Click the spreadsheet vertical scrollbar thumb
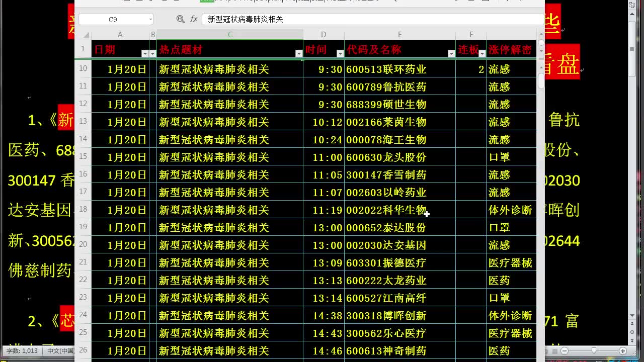The height and width of the screenshot is (362, 644). [x=541, y=81]
